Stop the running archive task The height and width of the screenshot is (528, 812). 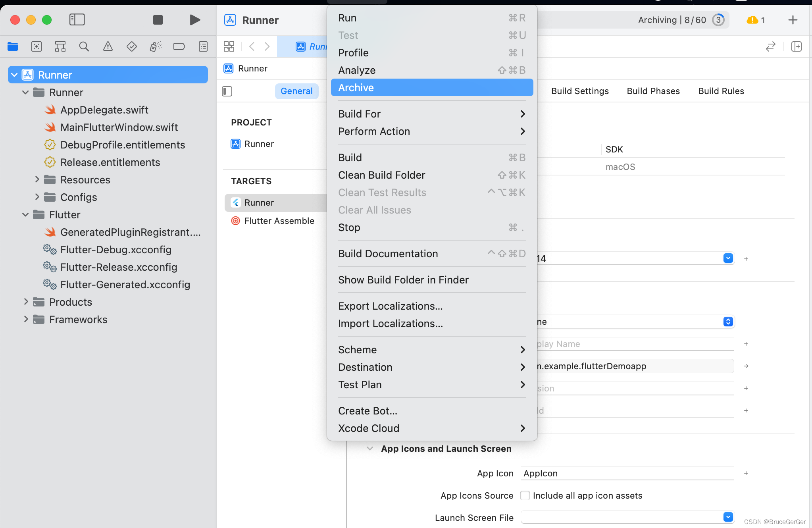158,20
